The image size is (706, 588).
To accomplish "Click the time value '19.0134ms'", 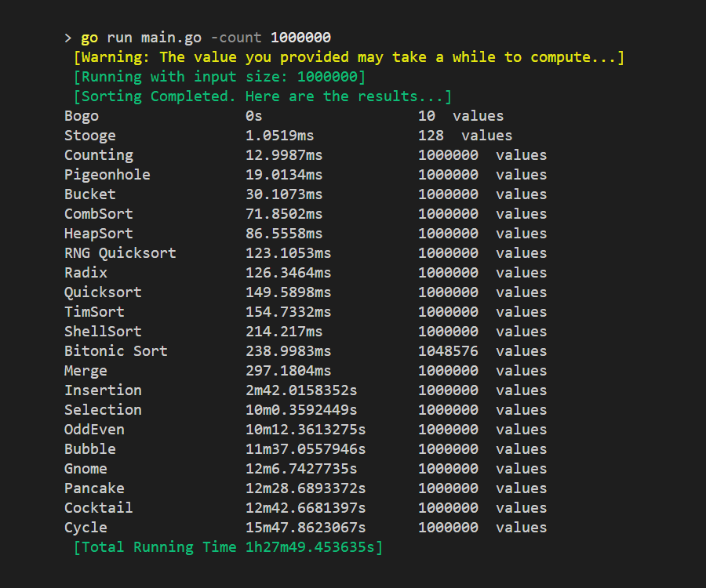I will 284,175.
